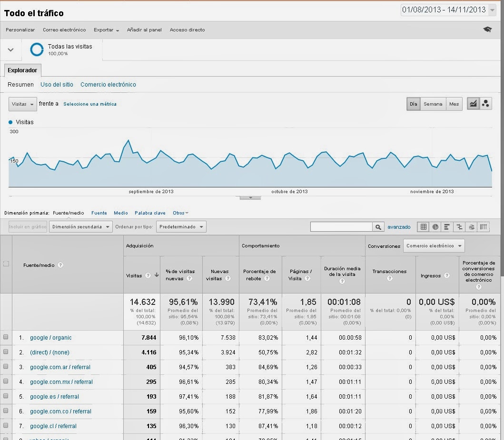Viewport: 504px width, 440px height.
Task: Set chart granularity to Día
Action: [x=414, y=104]
